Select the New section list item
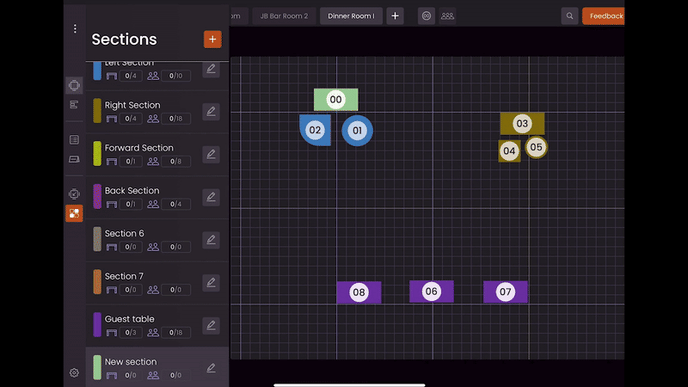Viewport: 688px width, 387px height. (157, 367)
